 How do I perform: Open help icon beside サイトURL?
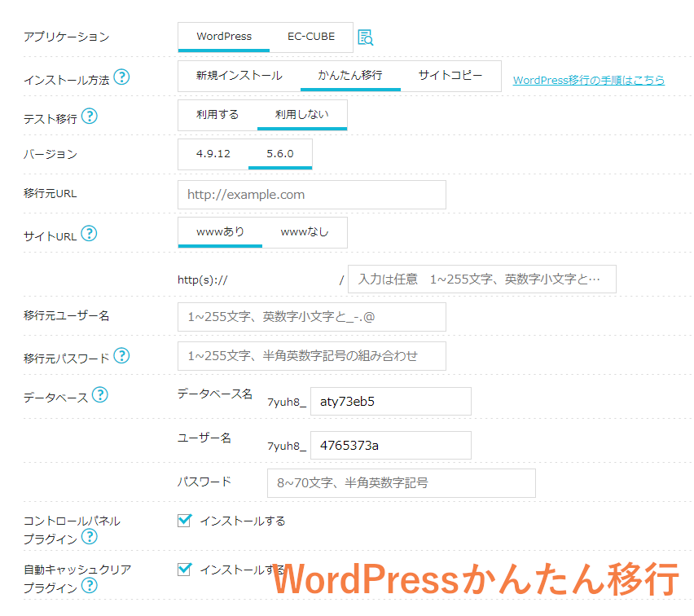point(89,233)
